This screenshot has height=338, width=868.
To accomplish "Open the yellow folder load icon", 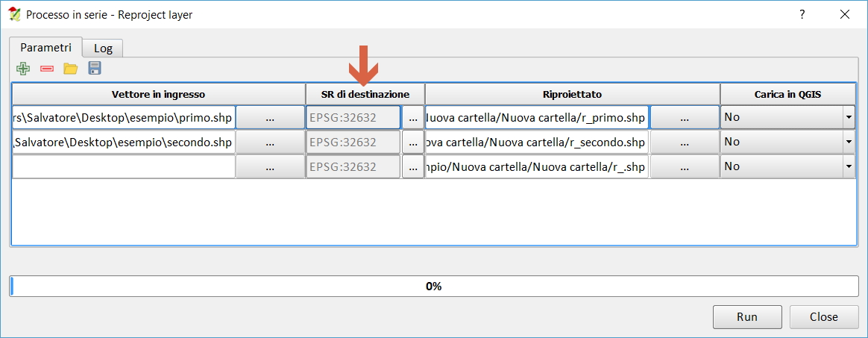I will click(71, 69).
